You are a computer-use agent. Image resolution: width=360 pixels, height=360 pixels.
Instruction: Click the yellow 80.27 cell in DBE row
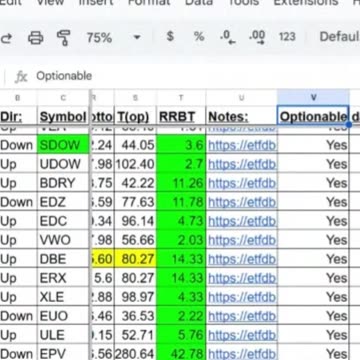[135, 259]
